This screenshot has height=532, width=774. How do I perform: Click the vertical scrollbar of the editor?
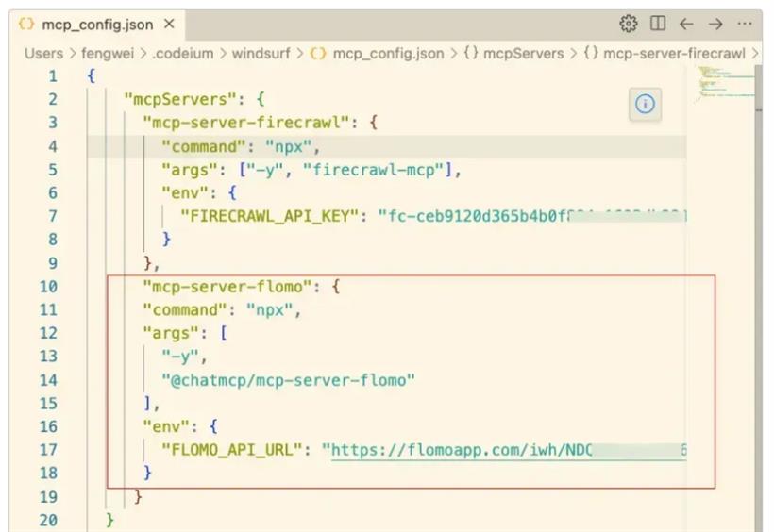click(759, 296)
